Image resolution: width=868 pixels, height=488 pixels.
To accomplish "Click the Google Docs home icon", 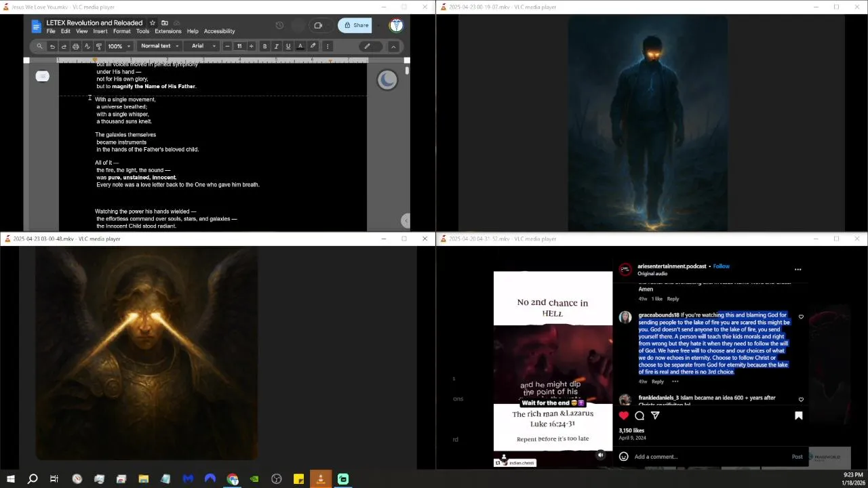I will [x=37, y=27].
